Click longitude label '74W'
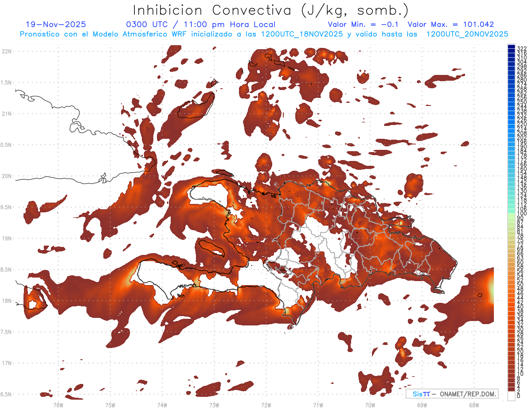Image resolution: width=532 pixels, height=411 pixels. tap(162, 405)
